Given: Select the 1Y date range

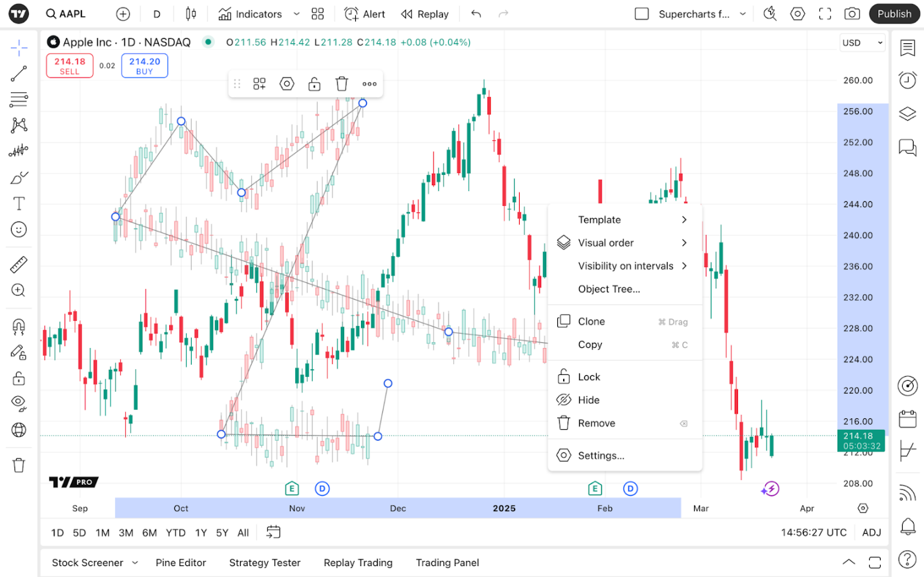Looking at the screenshot, I should (201, 532).
